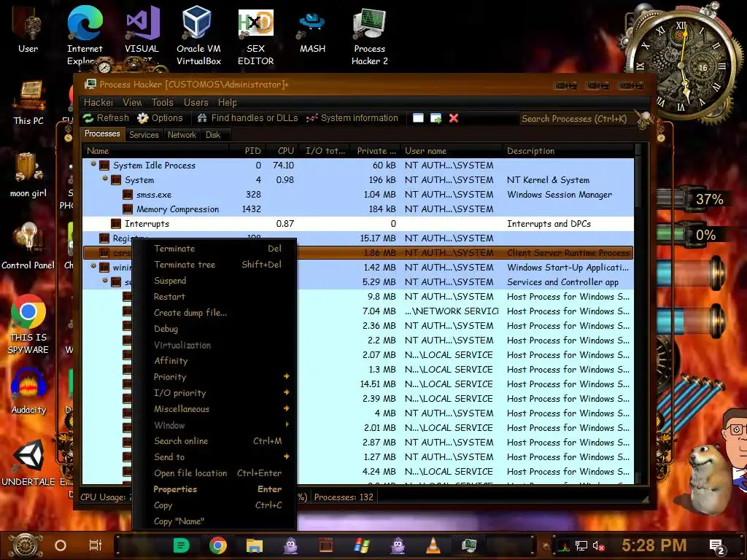Click the white Find window toolbar icon
The image size is (747, 560).
418,118
